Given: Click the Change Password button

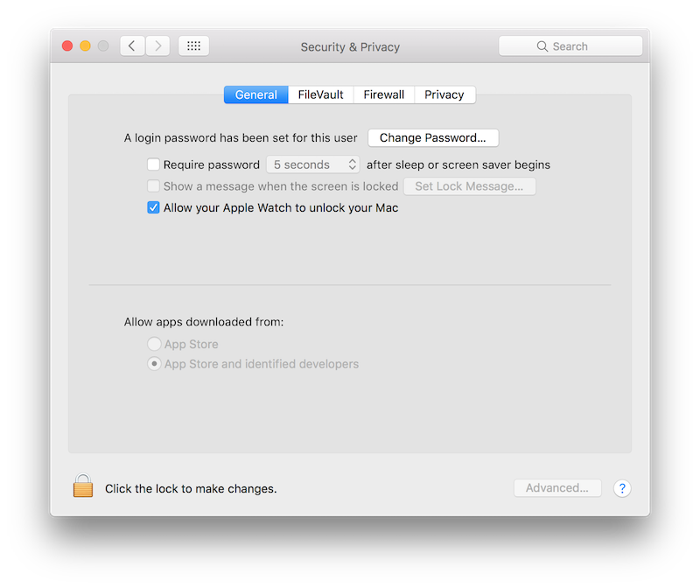Looking at the screenshot, I should [433, 138].
